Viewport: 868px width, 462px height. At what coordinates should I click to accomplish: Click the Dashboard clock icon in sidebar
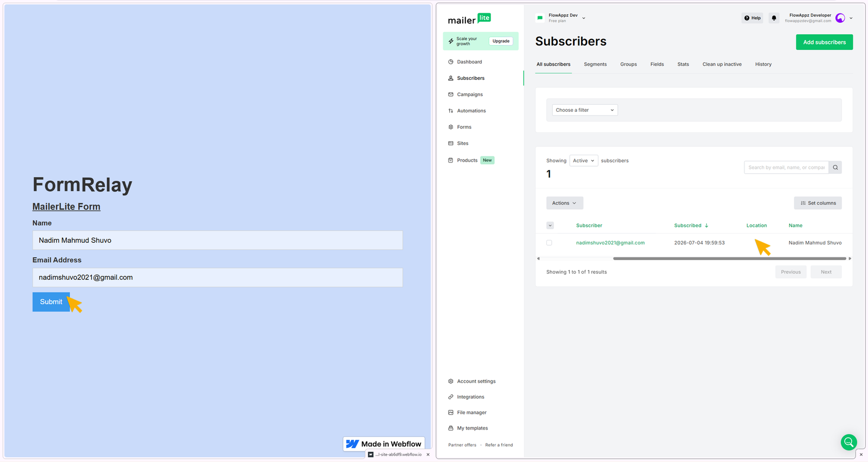[451, 62]
